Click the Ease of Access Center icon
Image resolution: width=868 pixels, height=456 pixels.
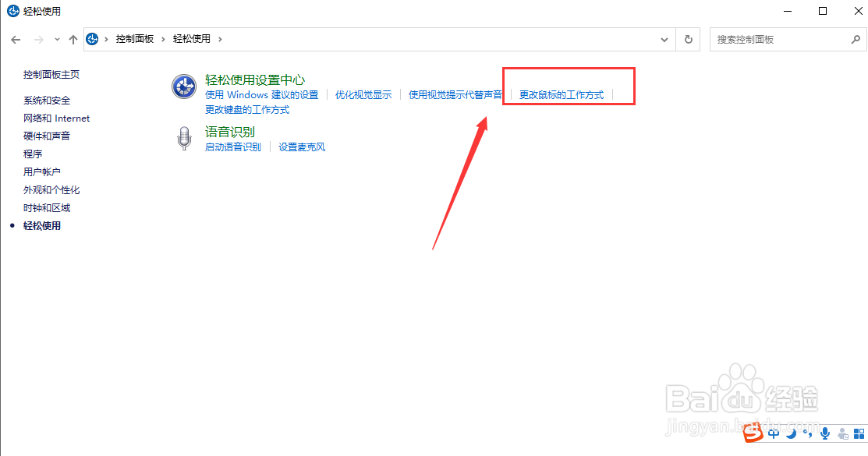tap(183, 87)
